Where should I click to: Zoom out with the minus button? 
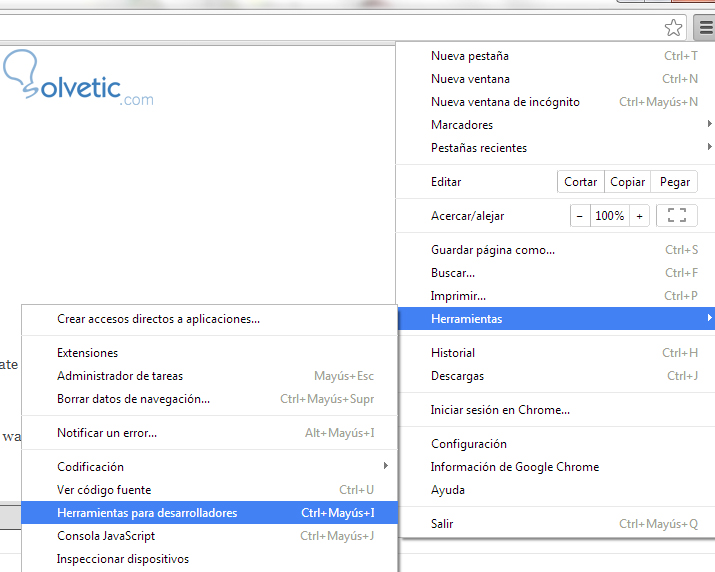(x=580, y=216)
